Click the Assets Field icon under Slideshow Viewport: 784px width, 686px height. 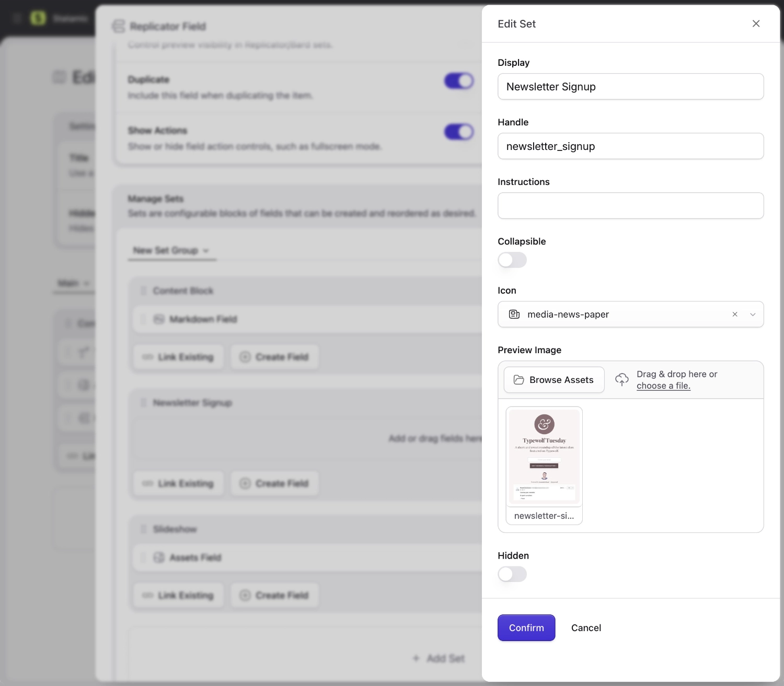pyautogui.click(x=158, y=557)
